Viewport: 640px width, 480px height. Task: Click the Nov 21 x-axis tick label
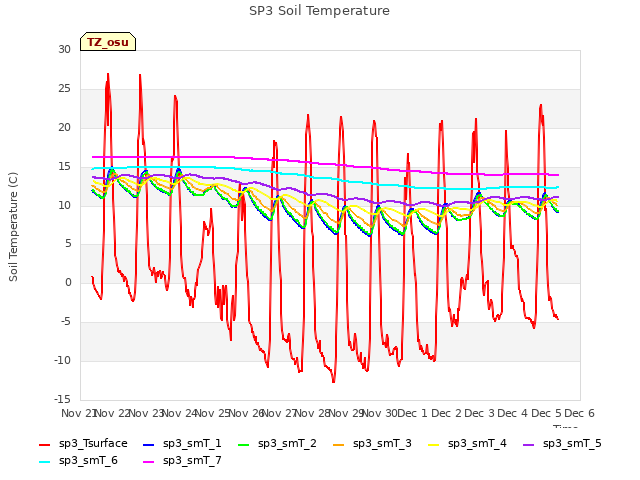click(x=78, y=413)
